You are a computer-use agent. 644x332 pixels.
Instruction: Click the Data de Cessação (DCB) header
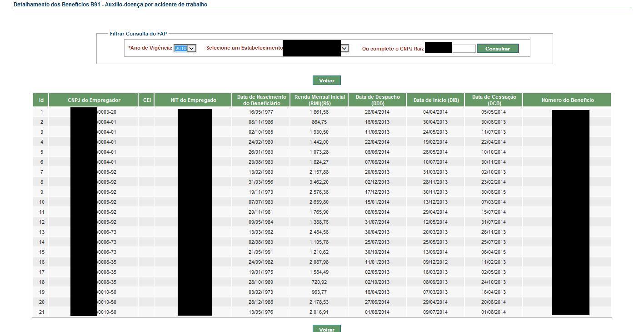click(x=494, y=100)
